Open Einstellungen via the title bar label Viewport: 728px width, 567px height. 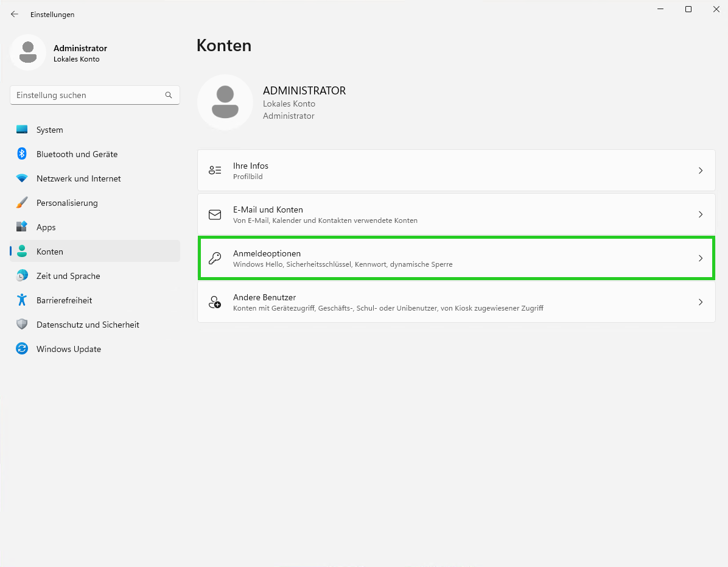point(52,14)
